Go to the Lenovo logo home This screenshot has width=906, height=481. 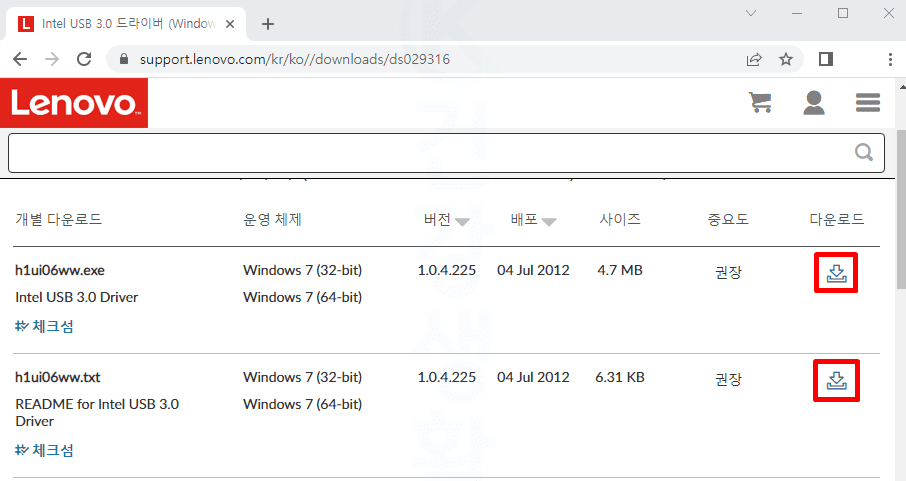click(x=74, y=103)
